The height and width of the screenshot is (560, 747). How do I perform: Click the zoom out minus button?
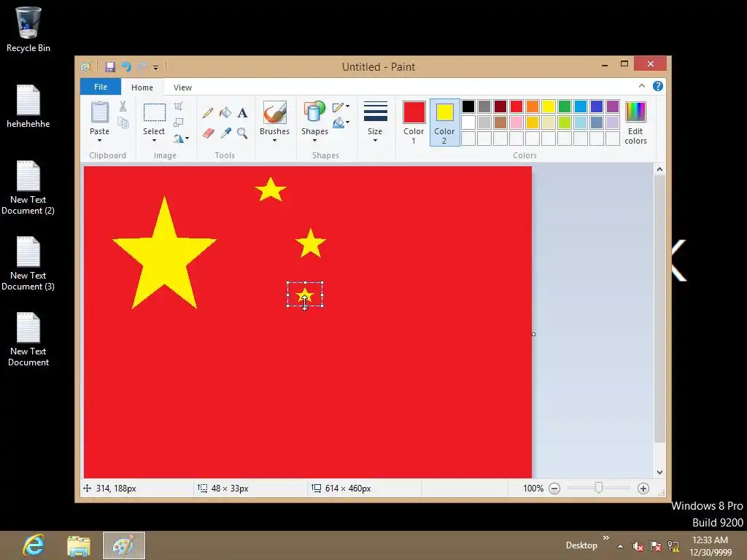pos(554,489)
